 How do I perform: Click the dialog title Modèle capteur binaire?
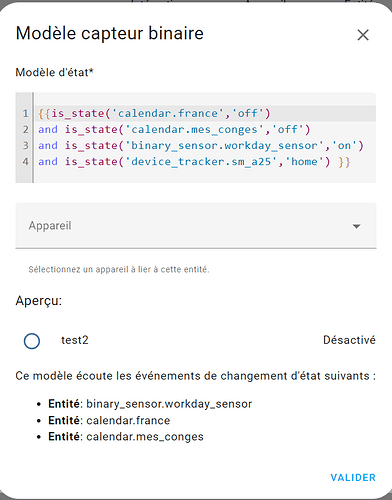point(110,33)
